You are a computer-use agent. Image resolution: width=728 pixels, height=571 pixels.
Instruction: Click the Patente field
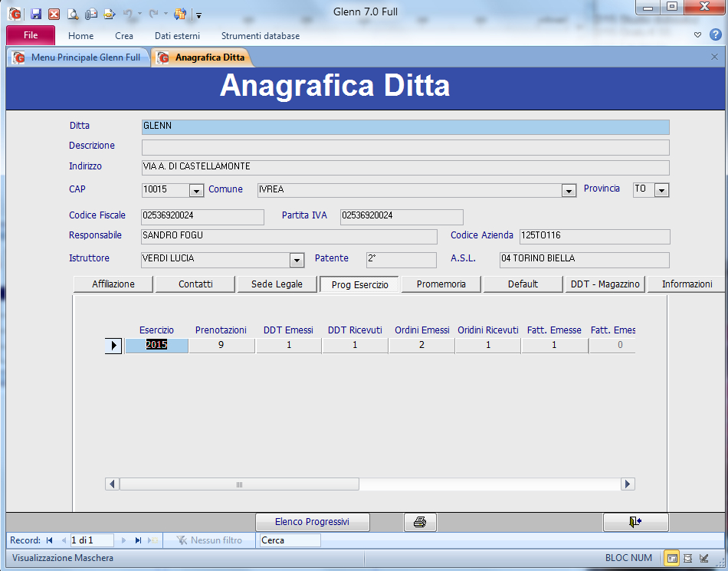pos(401,260)
